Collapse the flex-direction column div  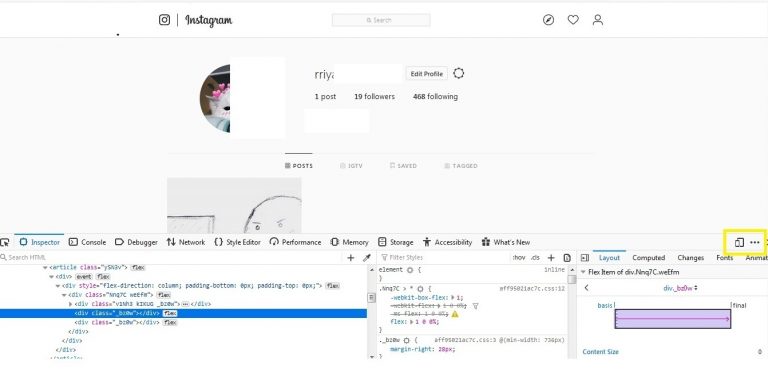click(x=58, y=286)
